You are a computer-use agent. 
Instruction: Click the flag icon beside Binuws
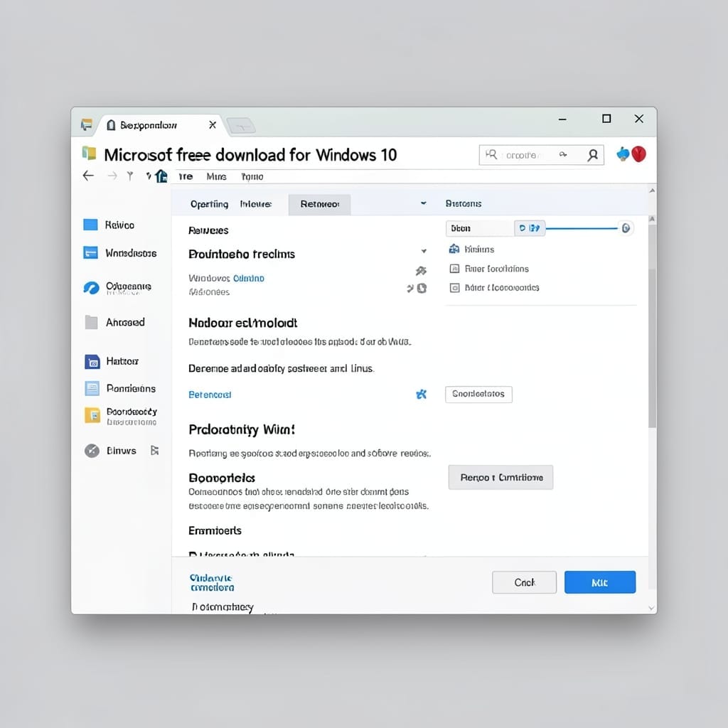[154, 450]
